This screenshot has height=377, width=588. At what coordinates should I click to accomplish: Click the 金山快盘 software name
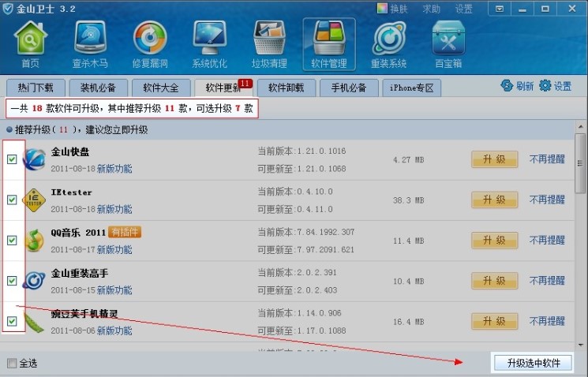pos(70,151)
